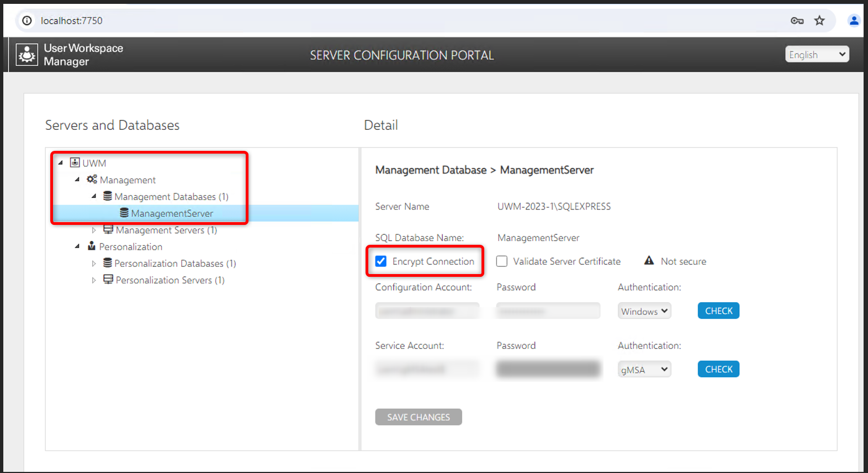
Task: Enable Validate Server Certificate checkbox
Action: (x=502, y=261)
